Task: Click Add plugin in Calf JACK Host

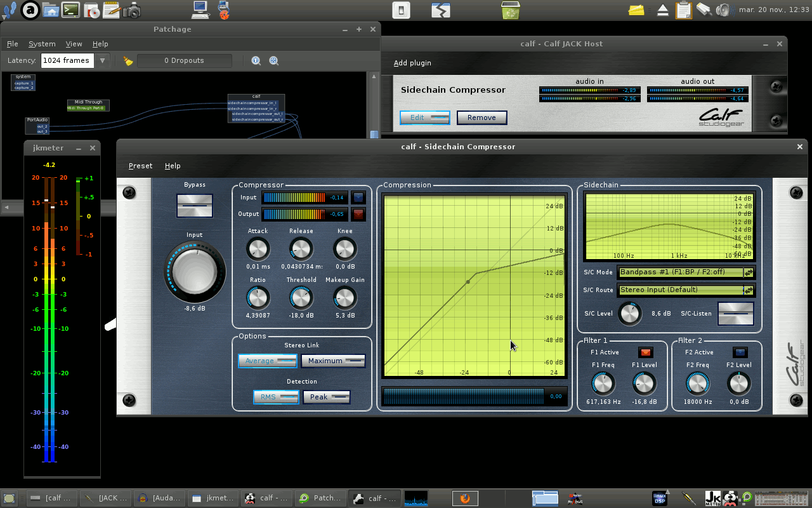Action: [x=412, y=63]
